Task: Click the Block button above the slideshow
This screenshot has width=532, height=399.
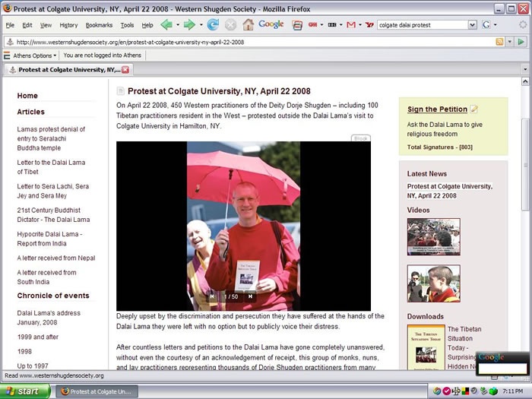Action: click(x=361, y=138)
